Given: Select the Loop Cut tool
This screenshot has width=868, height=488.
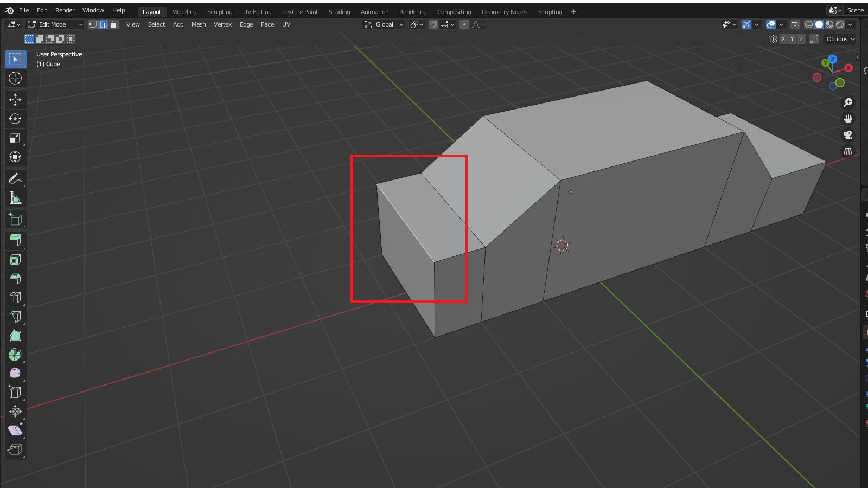Looking at the screenshot, I should click(x=15, y=298).
